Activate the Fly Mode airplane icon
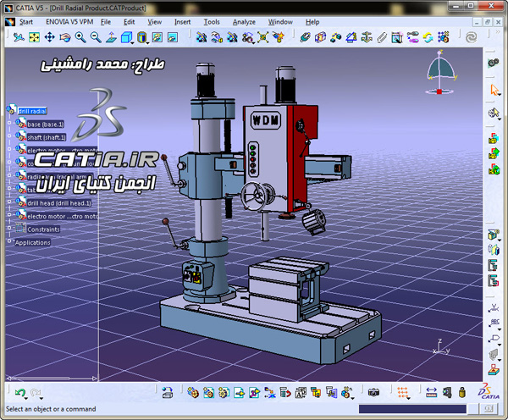This screenshot has height=420, width=508. [19, 37]
